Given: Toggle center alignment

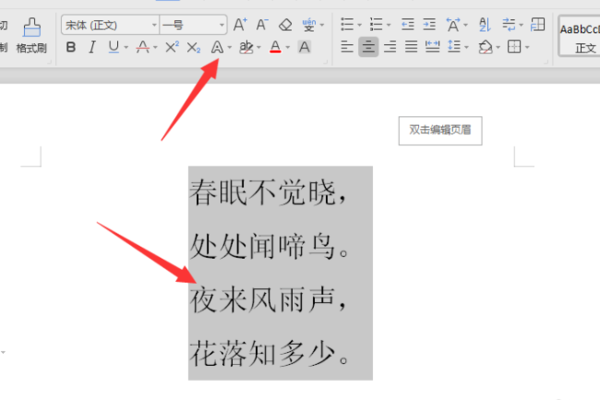Looking at the screenshot, I should click(368, 47).
